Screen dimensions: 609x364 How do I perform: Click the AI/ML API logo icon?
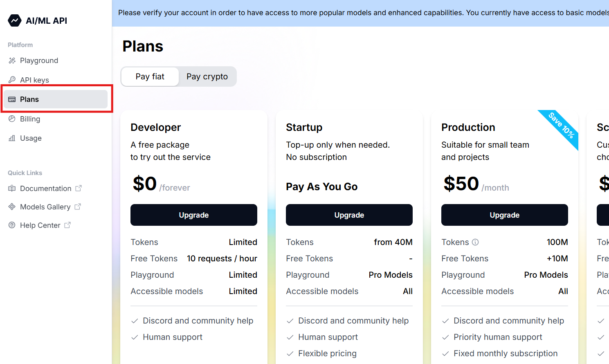[x=15, y=20]
